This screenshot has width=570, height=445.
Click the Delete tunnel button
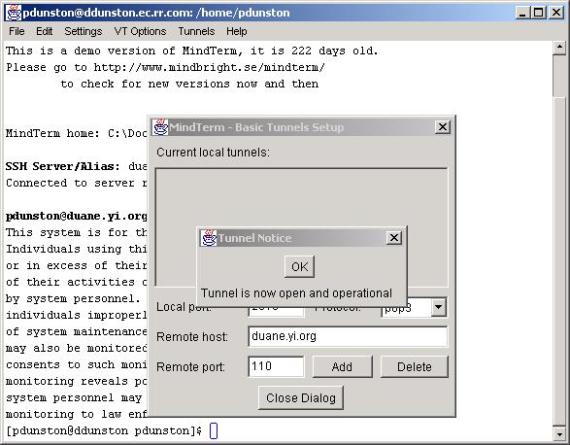414,366
